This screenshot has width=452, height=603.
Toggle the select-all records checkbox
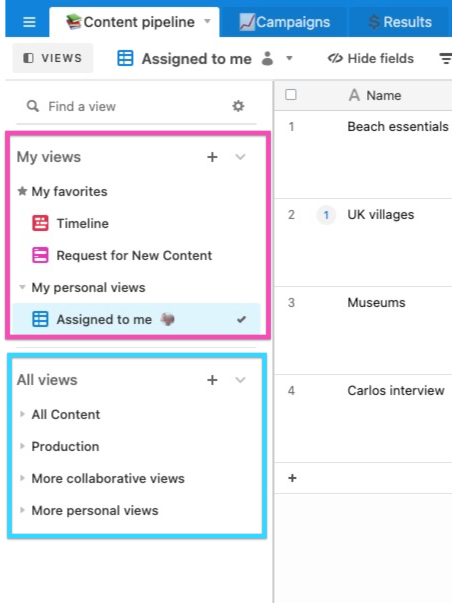point(291,95)
